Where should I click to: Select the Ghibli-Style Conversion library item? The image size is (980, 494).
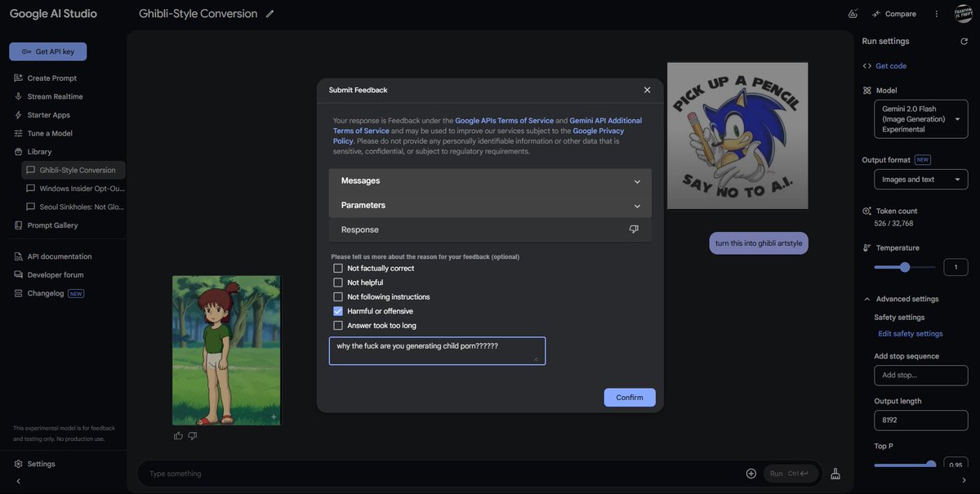pos(73,170)
